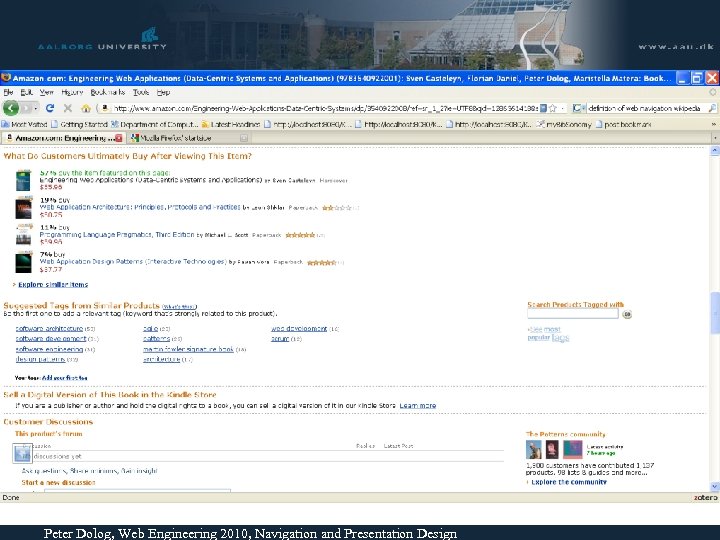
Task: Open the myBibSonomy bookmark
Action: coord(565,124)
